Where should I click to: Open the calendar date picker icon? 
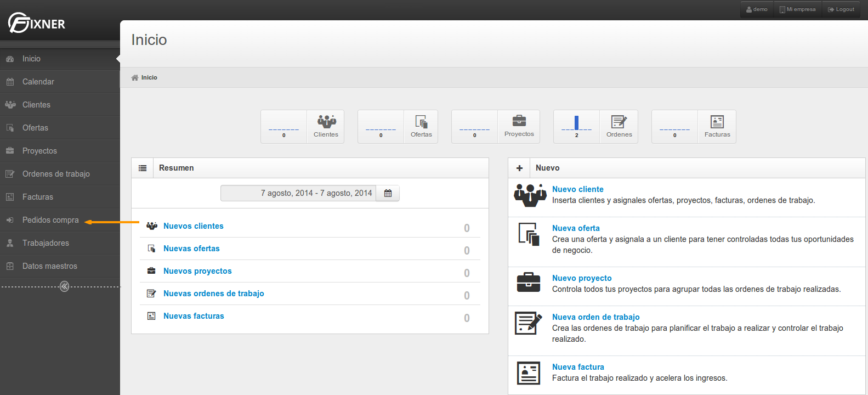point(388,193)
